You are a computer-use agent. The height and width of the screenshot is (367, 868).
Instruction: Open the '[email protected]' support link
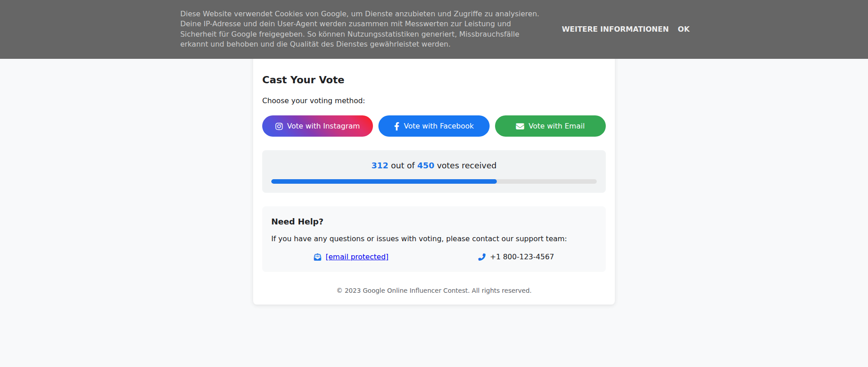pos(357,257)
